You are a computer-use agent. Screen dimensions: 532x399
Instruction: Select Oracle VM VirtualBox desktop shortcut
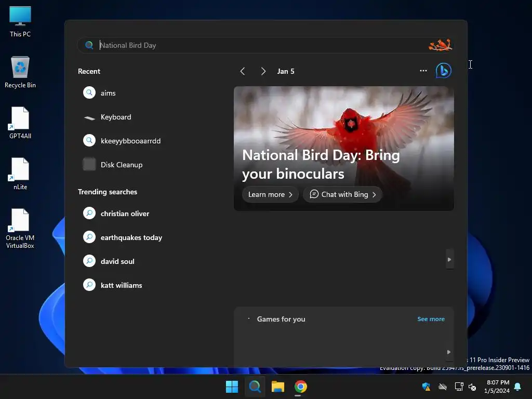(20, 229)
